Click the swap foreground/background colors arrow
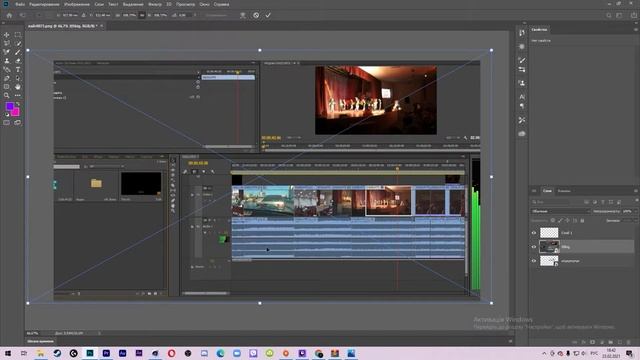Screen dimensions: 640x360 click(x=18, y=104)
